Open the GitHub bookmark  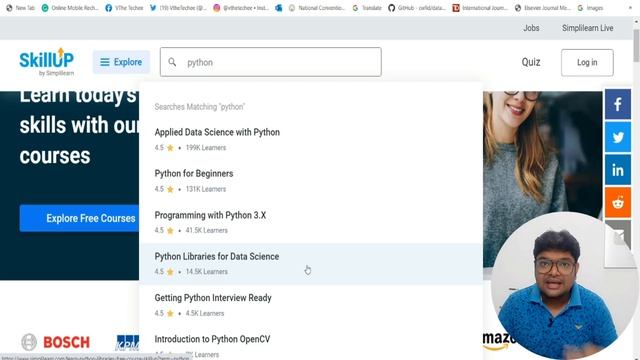click(417, 8)
